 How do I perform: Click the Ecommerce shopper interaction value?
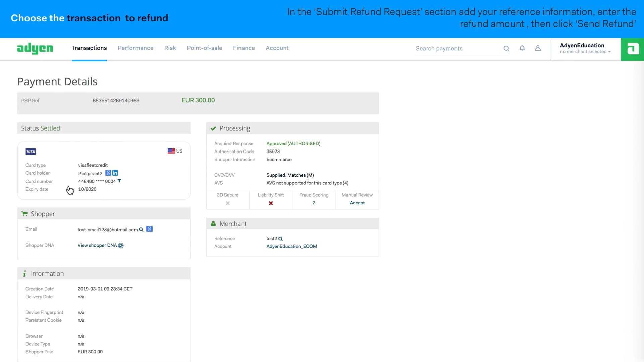pos(279,160)
